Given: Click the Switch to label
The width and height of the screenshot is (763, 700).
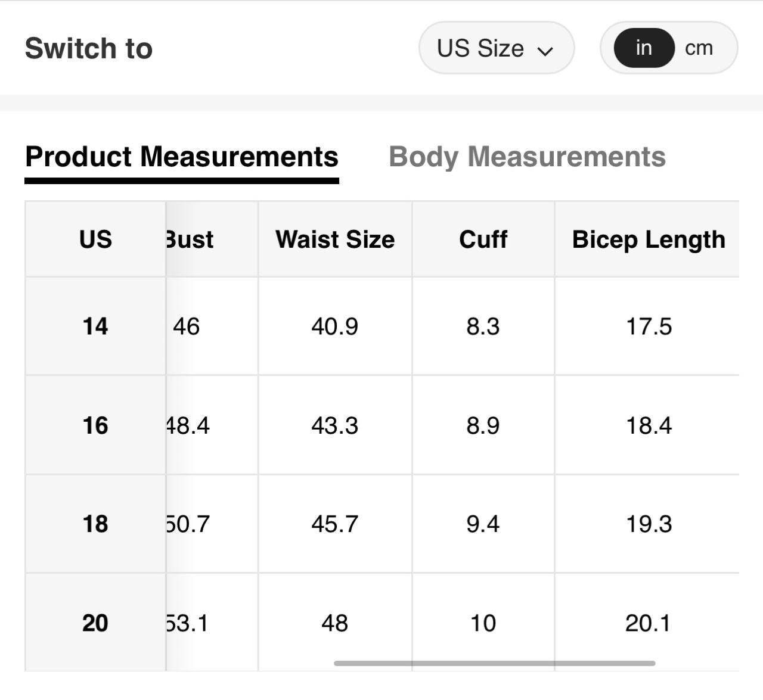Looking at the screenshot, I should pos(89,48).
